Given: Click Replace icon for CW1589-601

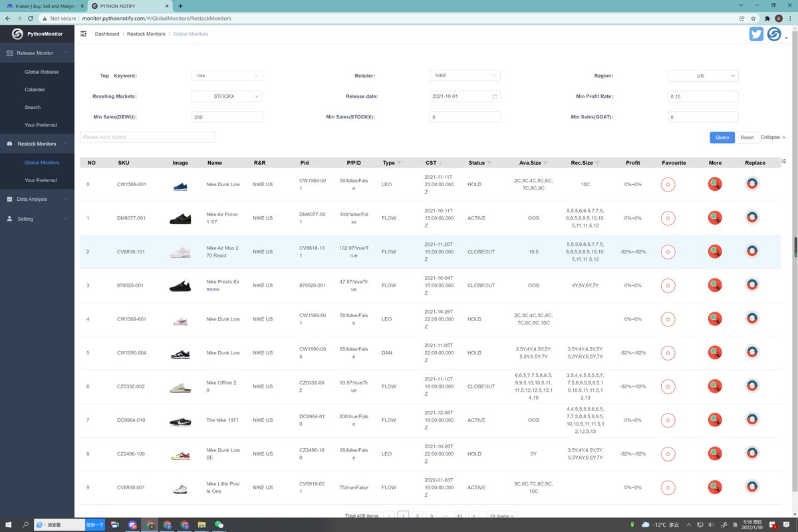Looking at the screenshot, I should (x=752, y=319).
